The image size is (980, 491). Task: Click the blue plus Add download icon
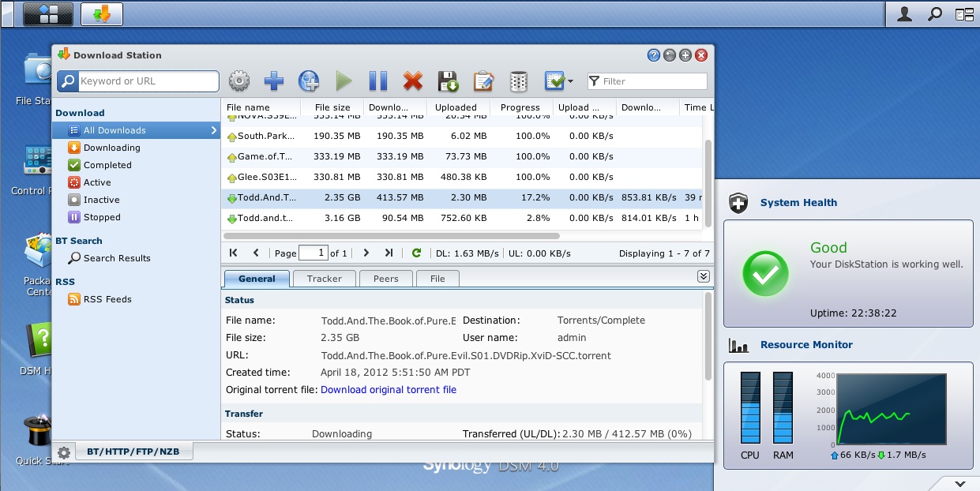274,81
